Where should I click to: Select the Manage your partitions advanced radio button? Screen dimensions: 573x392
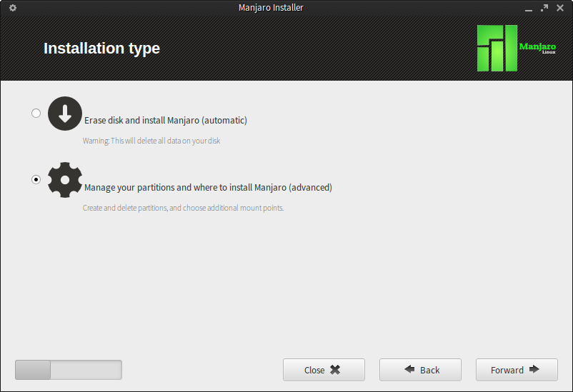36,179
